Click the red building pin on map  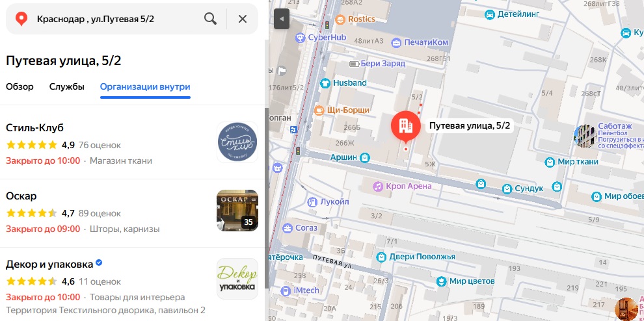pos(405,125)
